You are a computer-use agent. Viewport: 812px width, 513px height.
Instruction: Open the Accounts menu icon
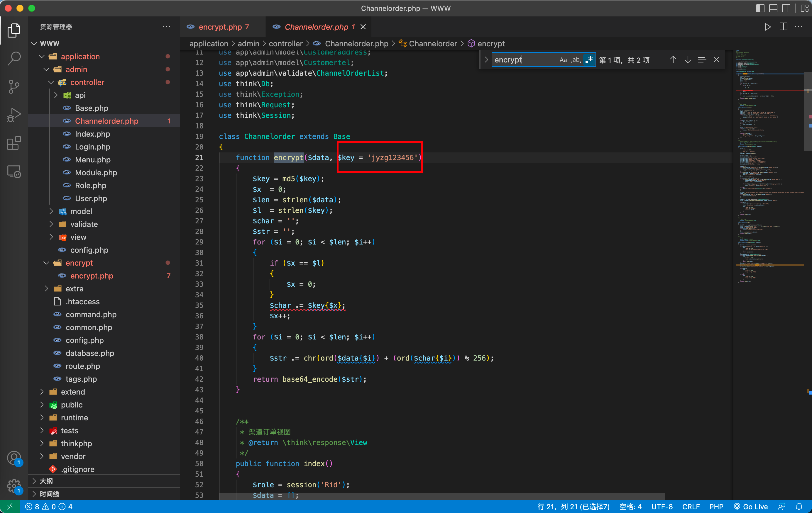tap(14, 458)
